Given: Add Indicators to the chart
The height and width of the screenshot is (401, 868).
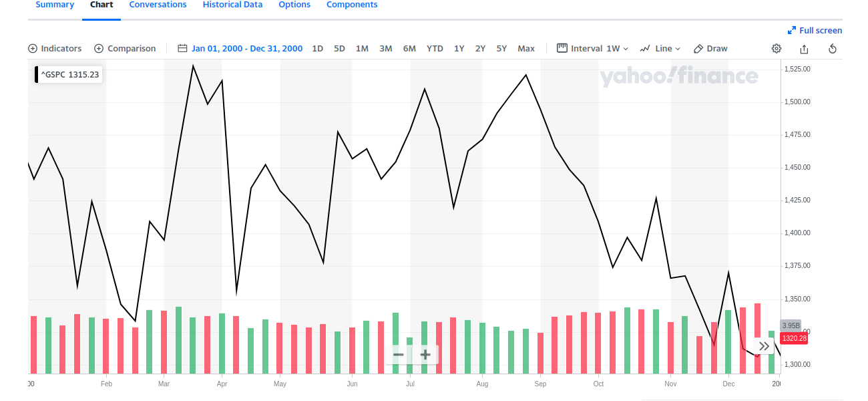Looking at the screenshot, I should click(x=55, y=49).
